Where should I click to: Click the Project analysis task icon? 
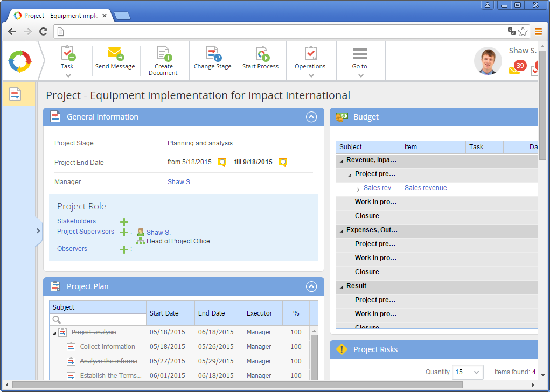coord(62,332)
